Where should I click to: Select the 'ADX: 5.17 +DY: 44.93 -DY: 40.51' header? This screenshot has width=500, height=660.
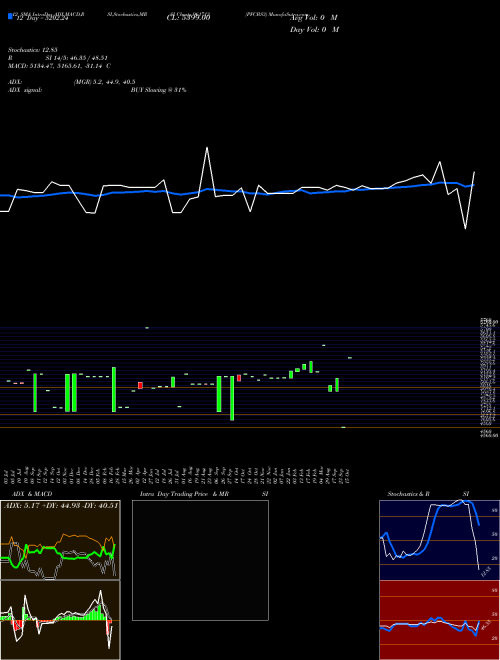coord(61,505)
